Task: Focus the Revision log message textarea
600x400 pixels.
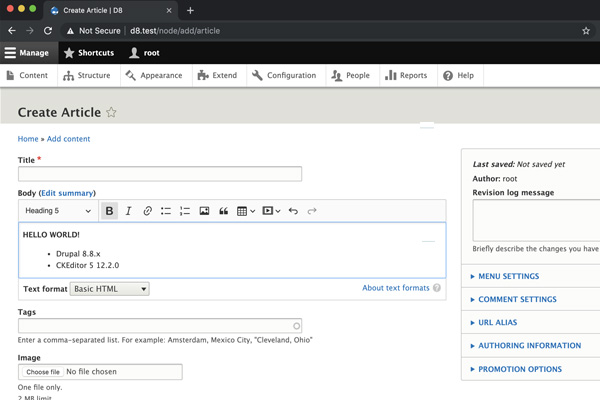Action: click(x=536, y=220)
